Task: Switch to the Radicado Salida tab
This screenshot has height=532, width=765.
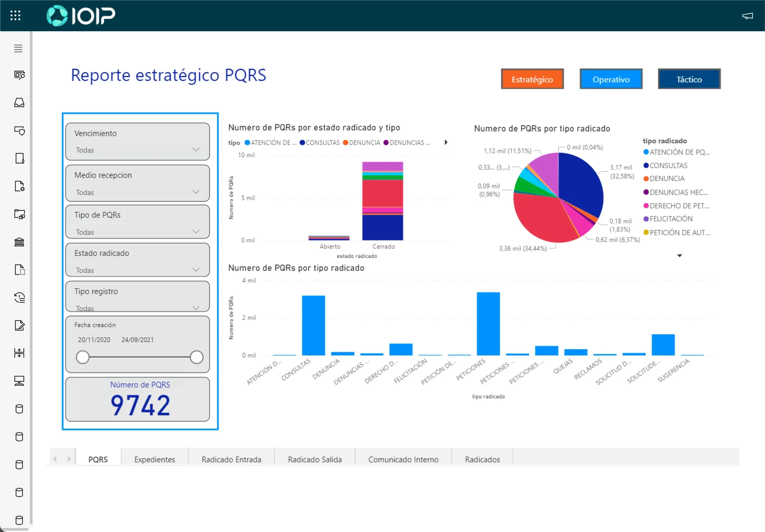Action: pyautogui.click(x=315, y=459)
